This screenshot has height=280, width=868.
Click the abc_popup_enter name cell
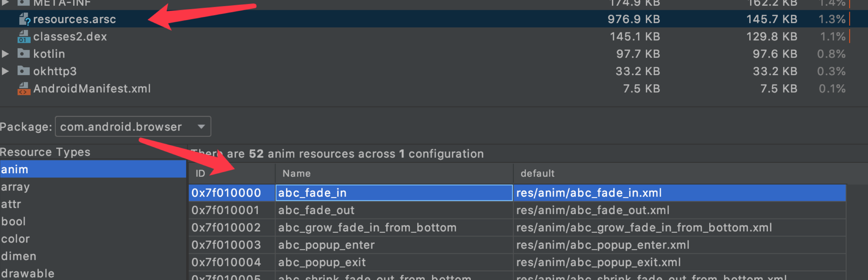[394, 245]
